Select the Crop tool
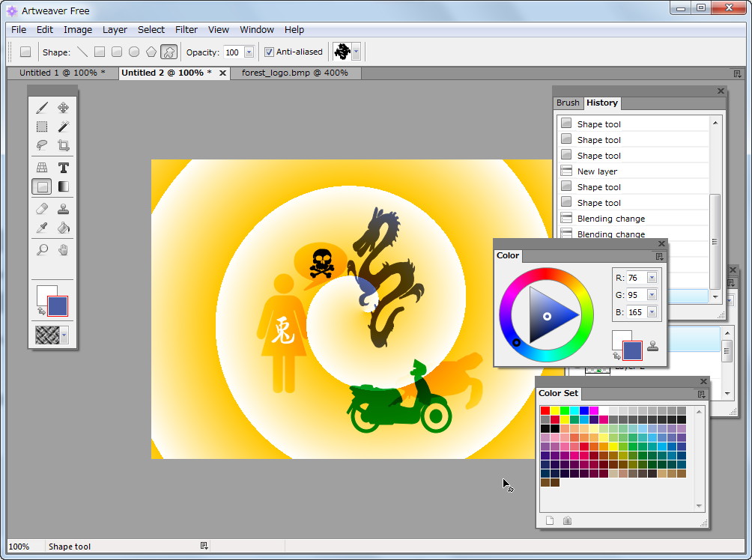Screen dimensions: 752x560 click(64, 144)
